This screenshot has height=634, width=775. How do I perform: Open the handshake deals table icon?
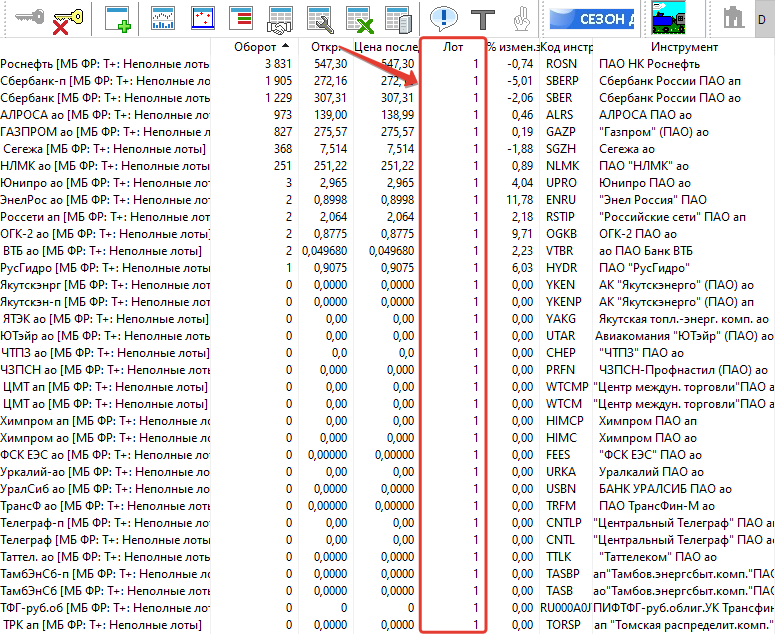click(x=283, y=17)
